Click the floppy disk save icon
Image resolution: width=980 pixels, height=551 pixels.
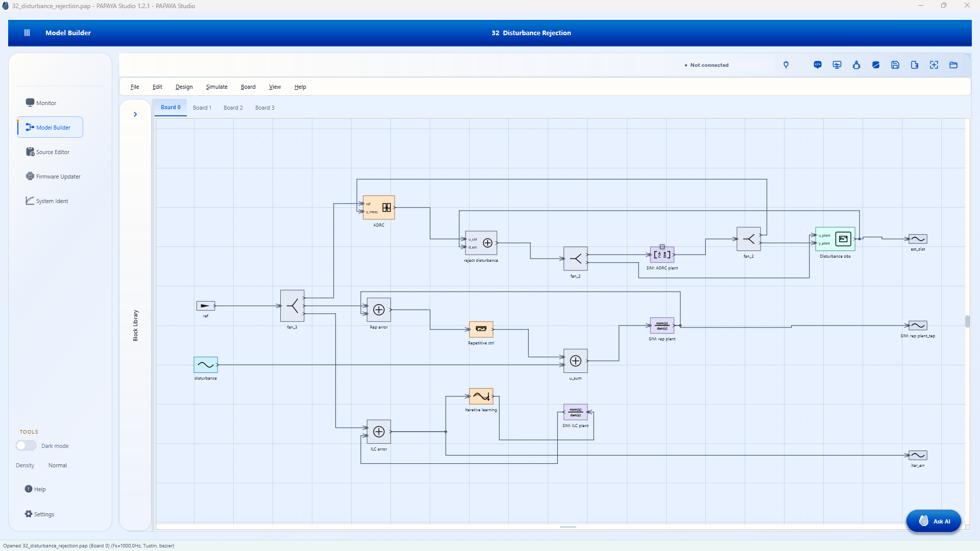click(x=895, y=65)
